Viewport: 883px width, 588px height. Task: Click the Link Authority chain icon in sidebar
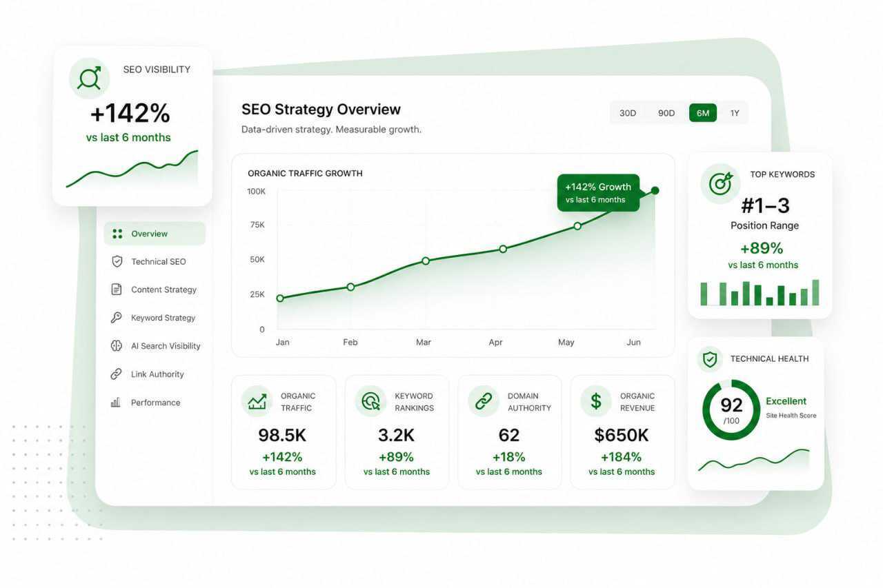[117, 374]
